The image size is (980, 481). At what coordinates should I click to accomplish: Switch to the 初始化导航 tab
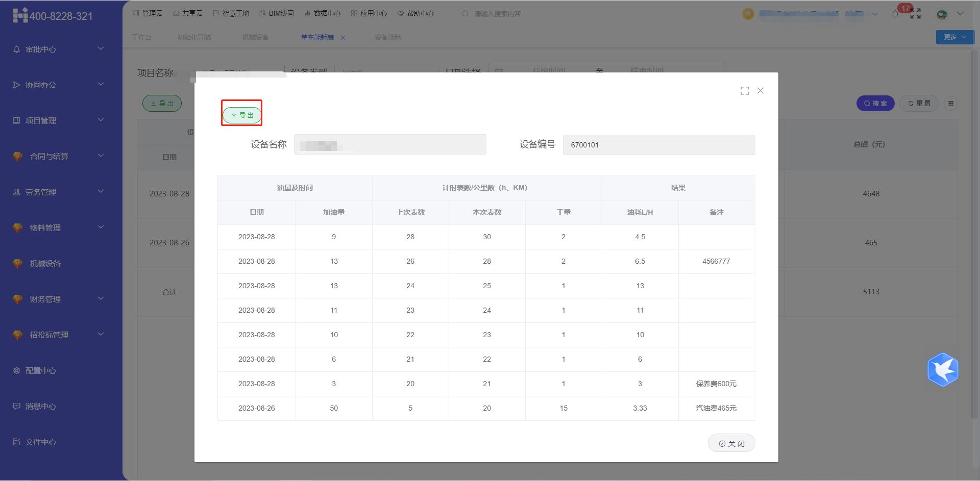tap(194, 37)
